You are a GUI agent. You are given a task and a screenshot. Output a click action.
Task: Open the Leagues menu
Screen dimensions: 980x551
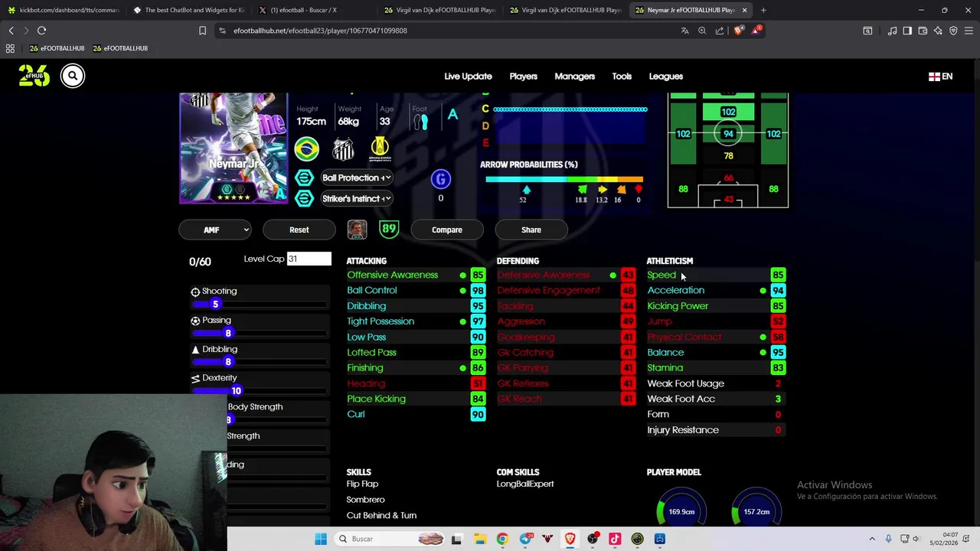pos(666,77)
